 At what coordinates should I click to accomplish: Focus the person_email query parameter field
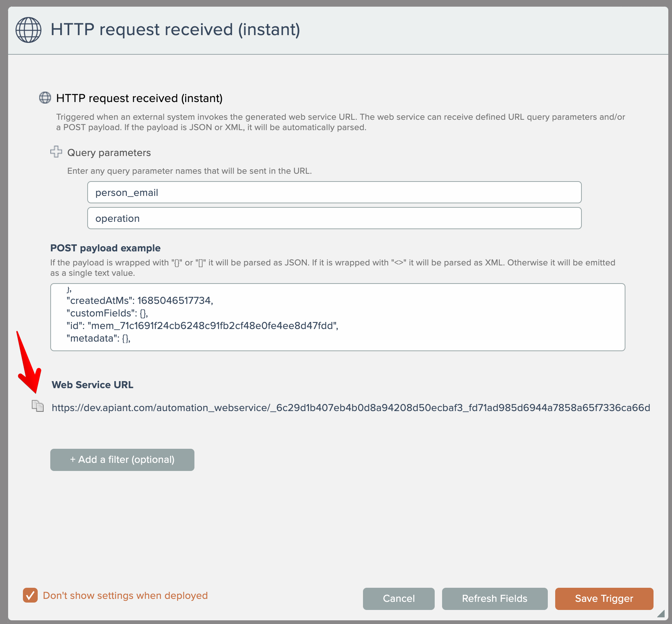(x=334, y=192)
